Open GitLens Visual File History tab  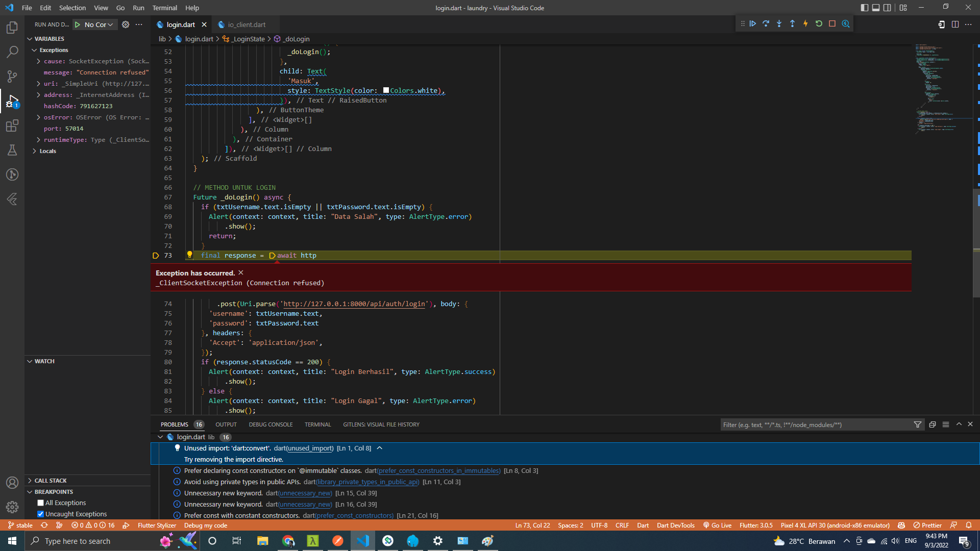coord(381,424)
